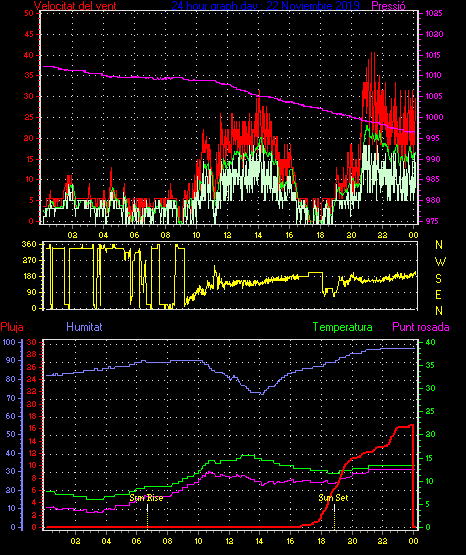Click the 'Velocitat del vent' title label
Screen dimensions: 466x555
point(75,6)
